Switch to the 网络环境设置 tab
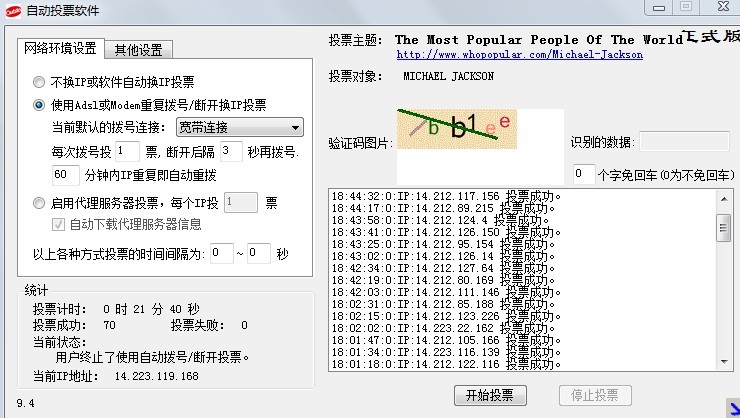 [61, 49]
